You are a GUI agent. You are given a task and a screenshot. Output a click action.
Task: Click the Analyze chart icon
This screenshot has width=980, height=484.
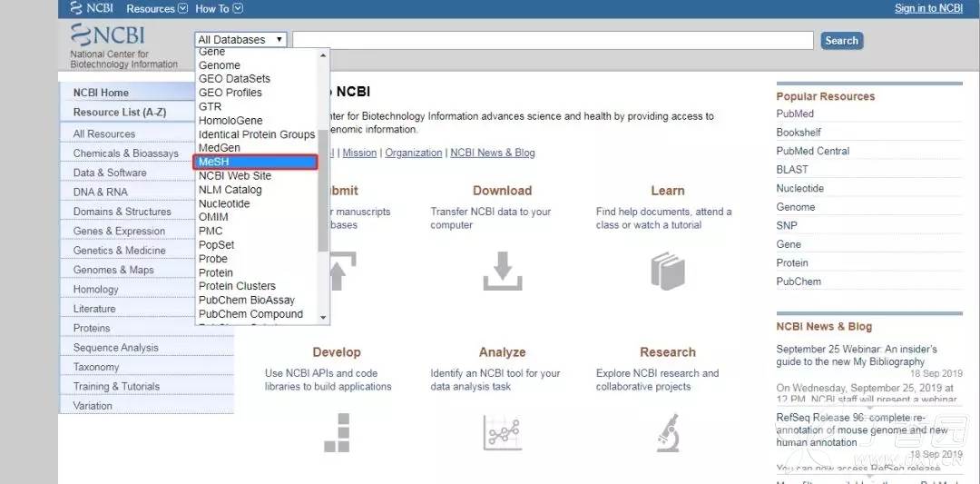[502, 433]
